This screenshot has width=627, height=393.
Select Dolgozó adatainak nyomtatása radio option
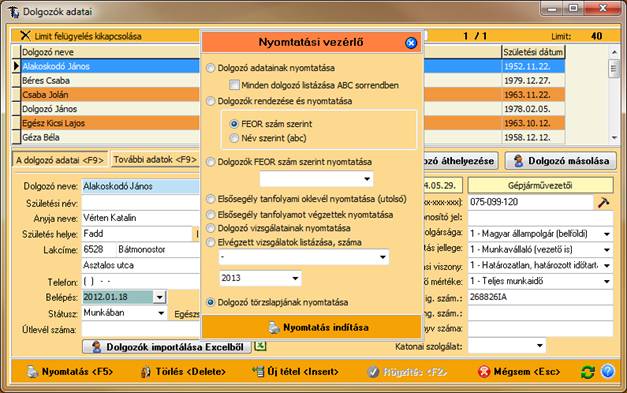coord(210,68)
